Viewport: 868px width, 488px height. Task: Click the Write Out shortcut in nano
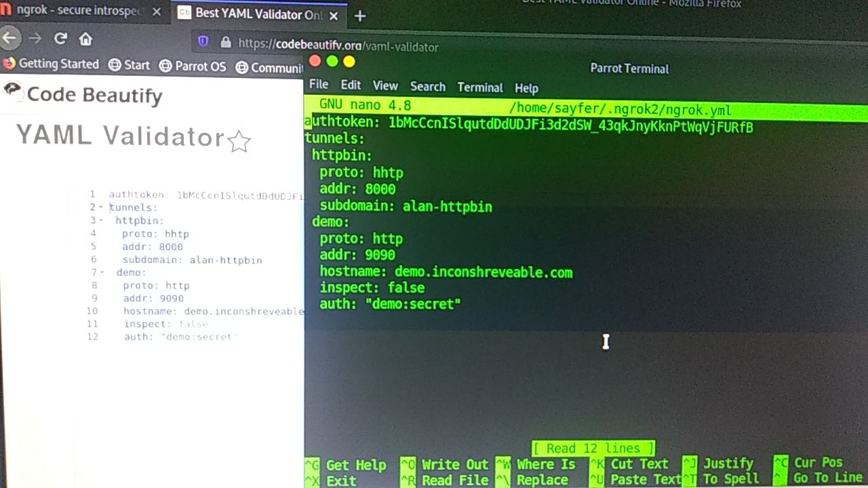pyautogui.click(x=445, y=464)
